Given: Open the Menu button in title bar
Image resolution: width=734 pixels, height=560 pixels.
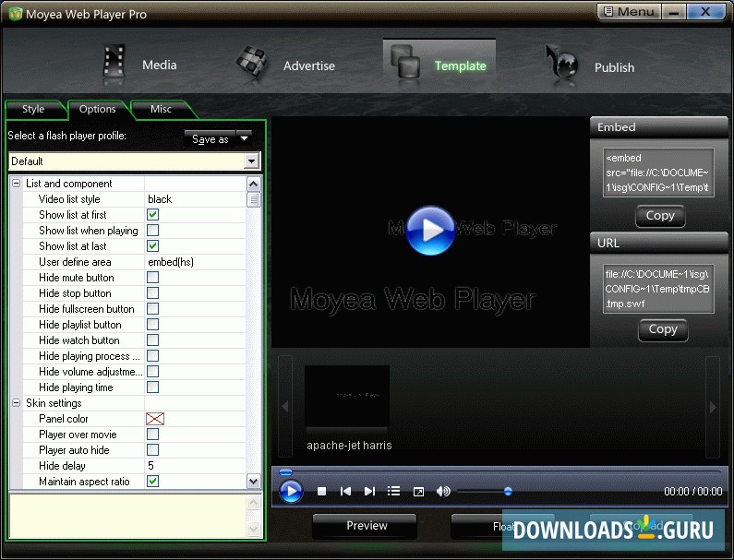Looking at the screenshot, I should [x=629, y=12].
